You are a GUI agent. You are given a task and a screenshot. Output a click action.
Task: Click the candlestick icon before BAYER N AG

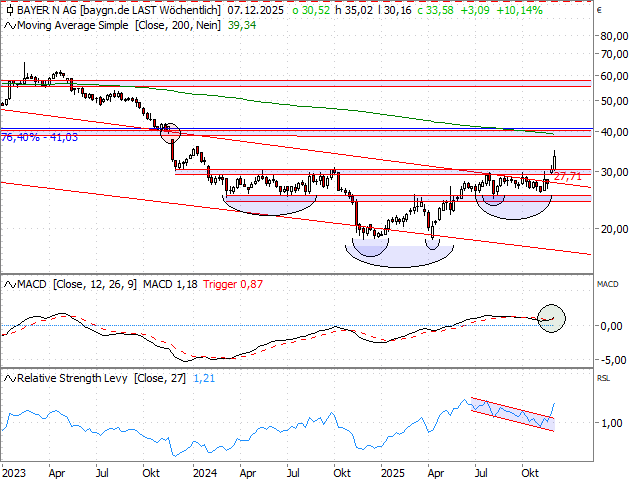(10, 10)
